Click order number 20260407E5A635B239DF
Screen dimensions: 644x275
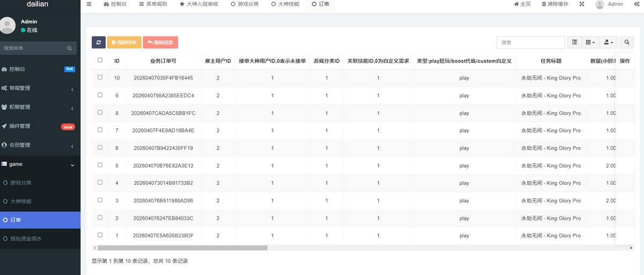click(x=163, y=236)
